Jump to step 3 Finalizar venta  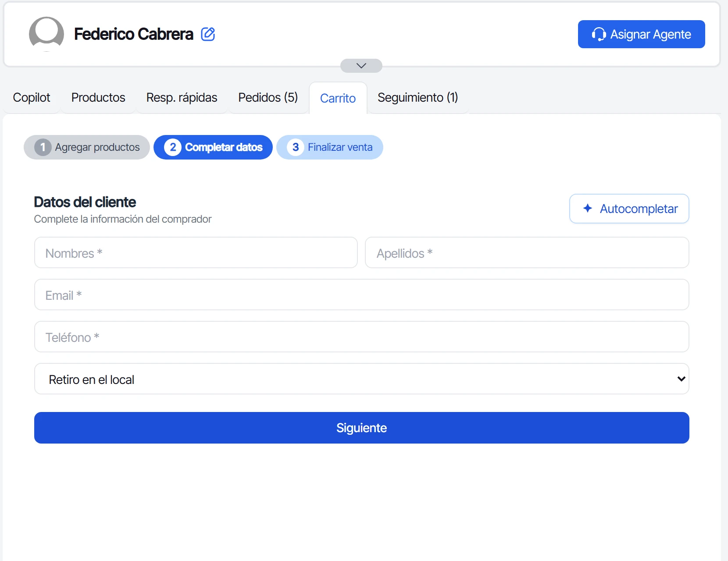pos(330,147)
